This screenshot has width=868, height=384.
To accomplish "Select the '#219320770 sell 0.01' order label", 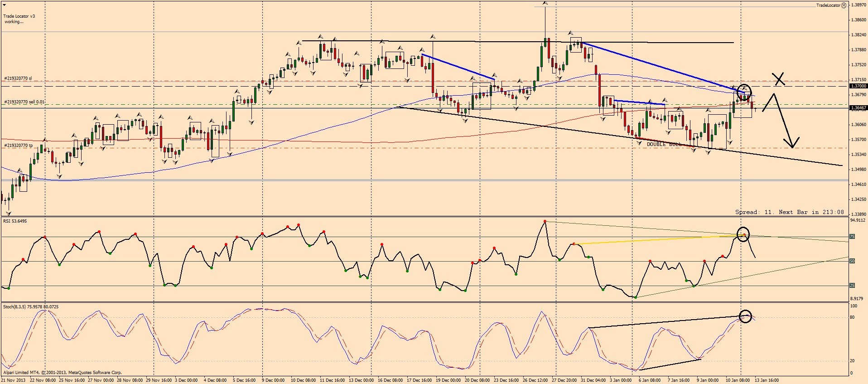I will coord(24,102).
